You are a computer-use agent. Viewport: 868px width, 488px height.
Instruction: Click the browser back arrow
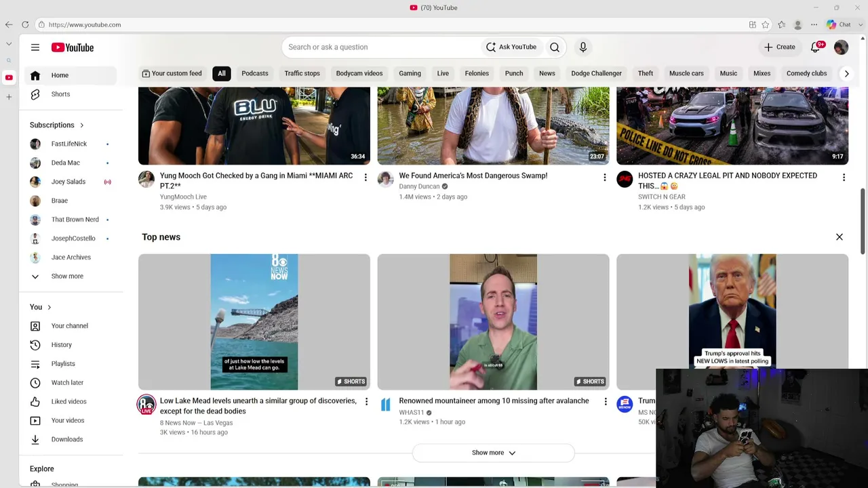tap(9, 24)
